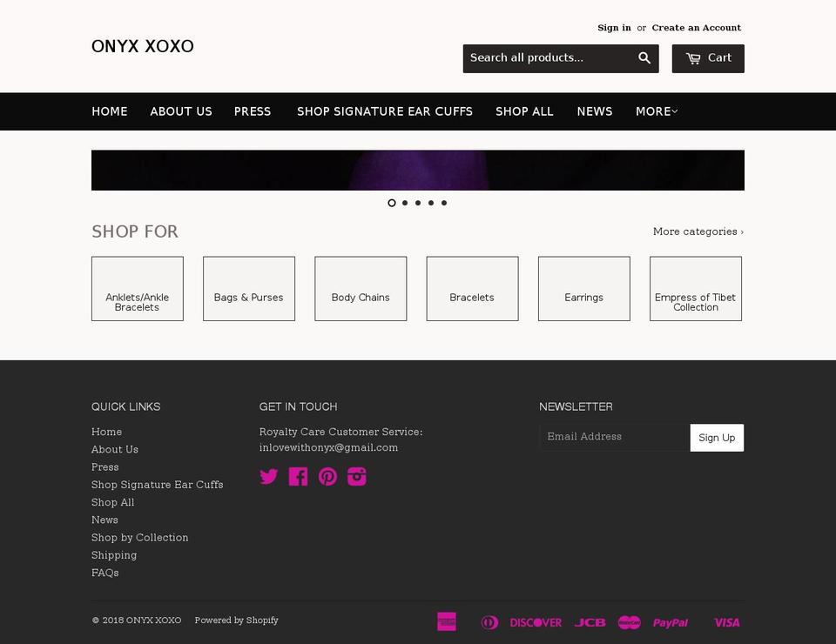Click the © 2018 ONYX XOXO text
This screenshot has width=836, height=644.
pos(137,620)
